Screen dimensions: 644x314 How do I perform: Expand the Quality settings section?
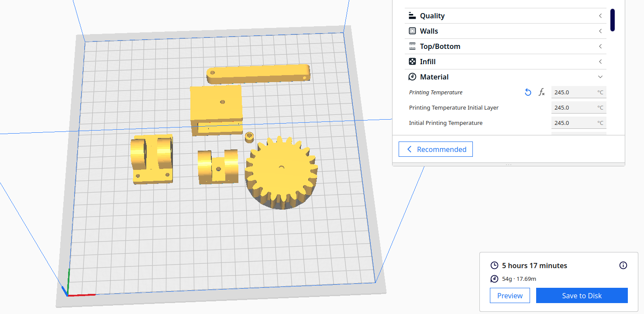[x=505, y=16]
